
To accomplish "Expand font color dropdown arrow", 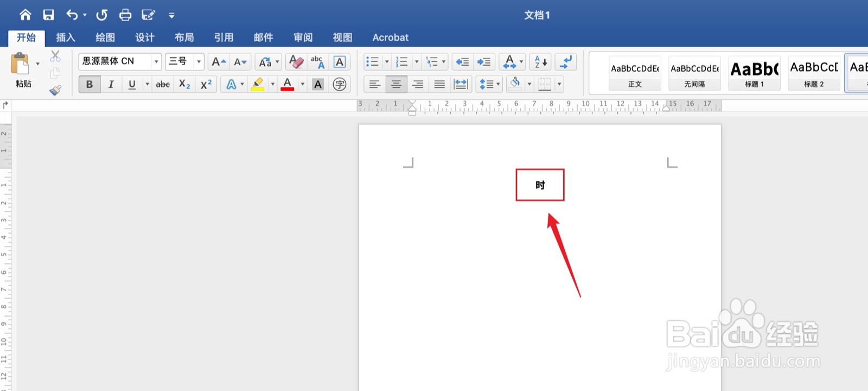I will (302, 84).
